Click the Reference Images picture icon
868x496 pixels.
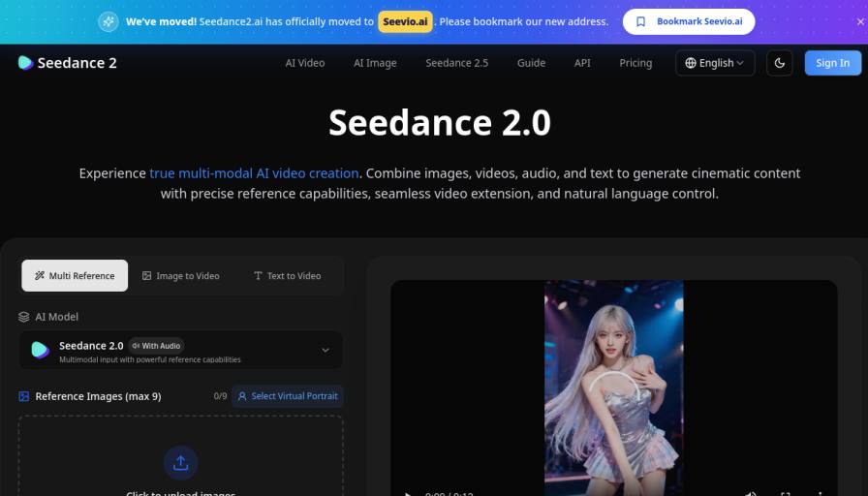click(24, 396)
